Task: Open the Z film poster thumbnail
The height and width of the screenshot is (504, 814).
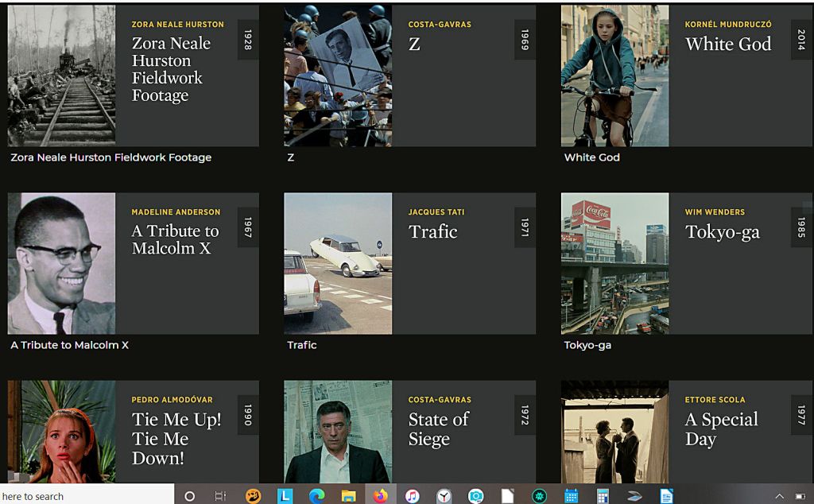Action: tap(338, 76)
